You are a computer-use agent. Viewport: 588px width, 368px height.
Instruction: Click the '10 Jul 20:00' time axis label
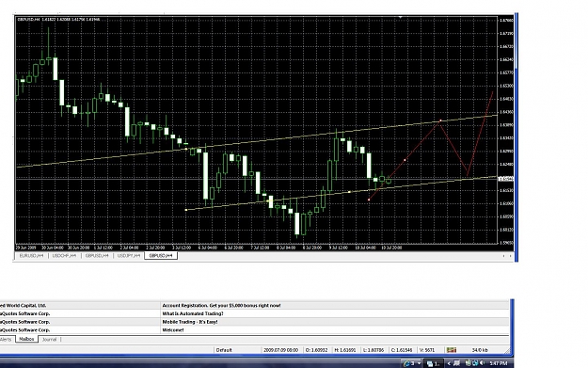coord(391,248)
